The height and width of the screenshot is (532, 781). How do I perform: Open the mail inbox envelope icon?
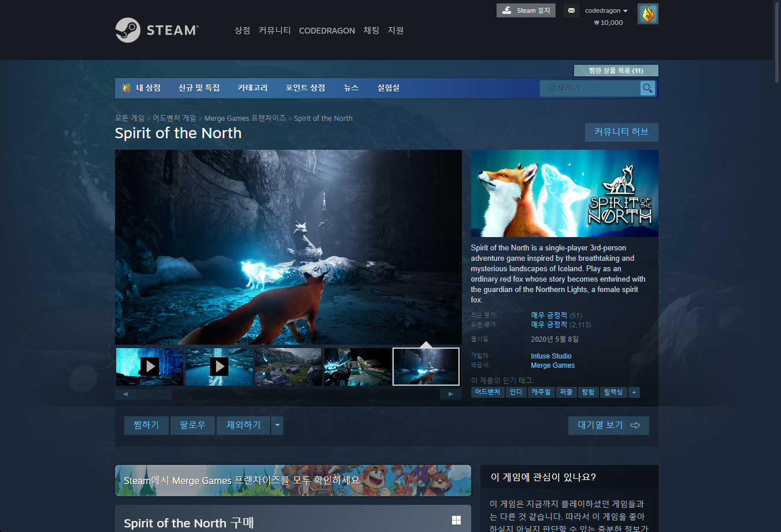tap(571, 10)
